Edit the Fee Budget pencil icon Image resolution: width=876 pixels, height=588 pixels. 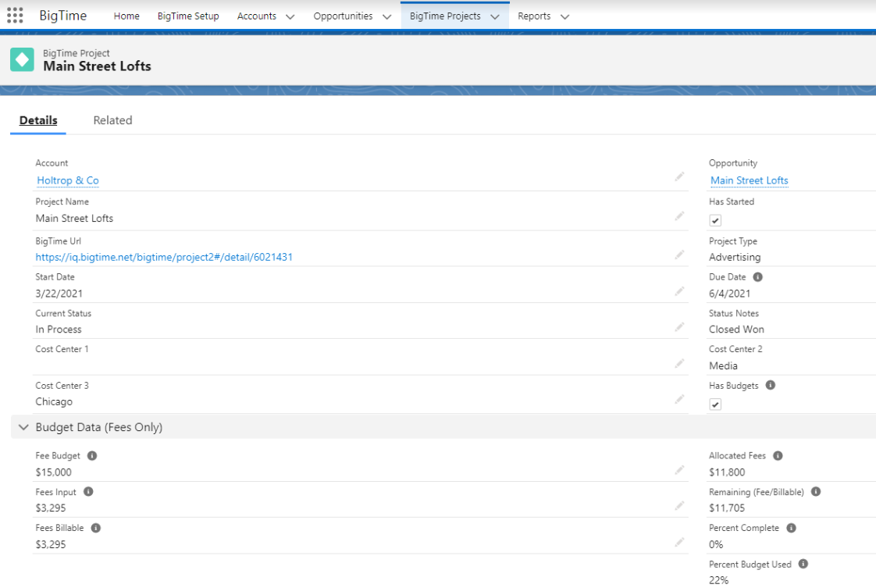(x=679, y=470)
